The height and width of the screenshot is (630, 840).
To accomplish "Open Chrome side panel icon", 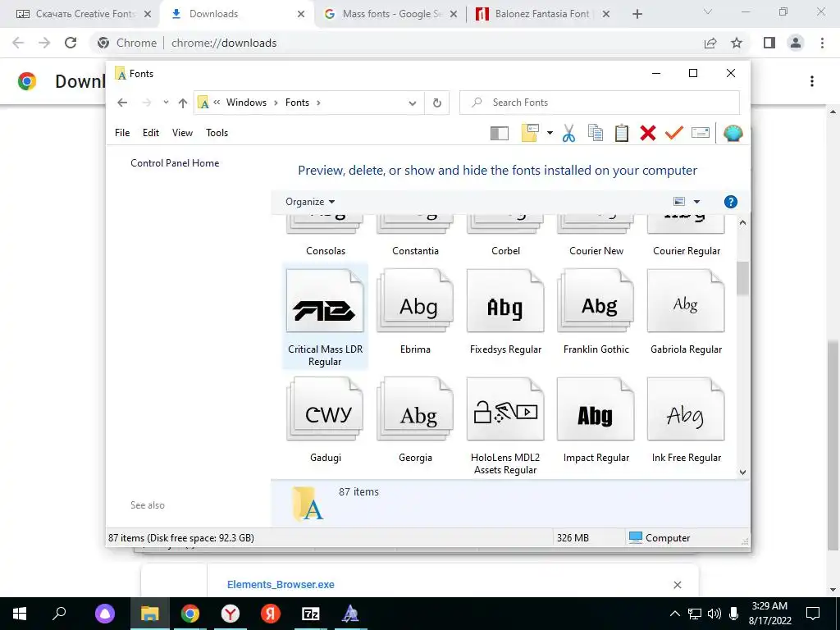I will click(769, 43).
